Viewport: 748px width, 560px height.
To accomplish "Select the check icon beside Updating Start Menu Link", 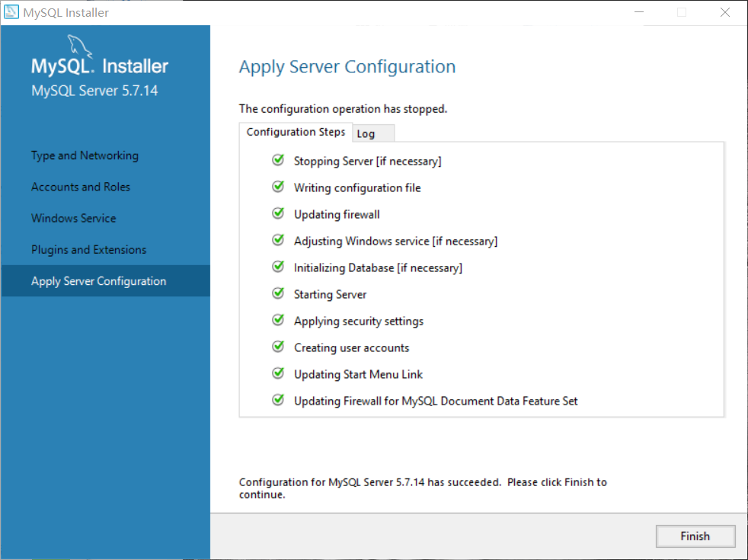I will 278,373.
